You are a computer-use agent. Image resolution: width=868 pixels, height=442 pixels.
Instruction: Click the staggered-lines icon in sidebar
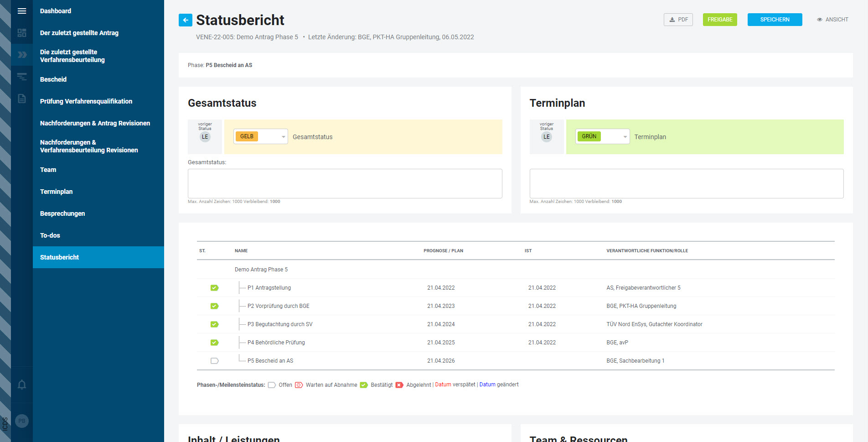click(x=21, y=77)
